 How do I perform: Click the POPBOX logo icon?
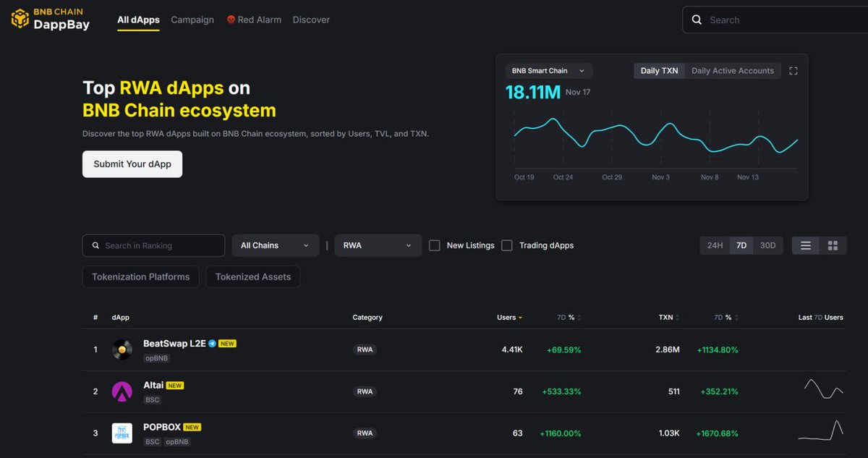tap(122, 433)
